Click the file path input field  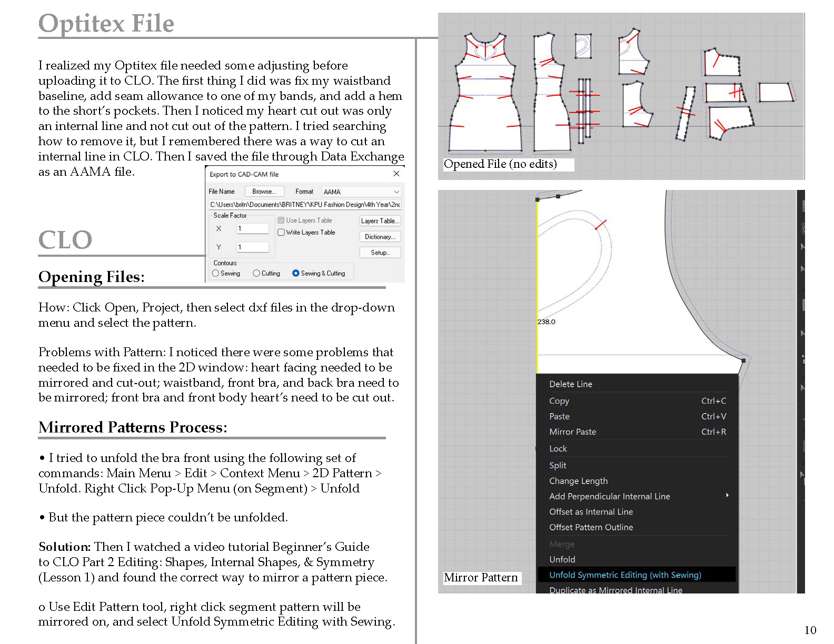(x=305, y=205)
